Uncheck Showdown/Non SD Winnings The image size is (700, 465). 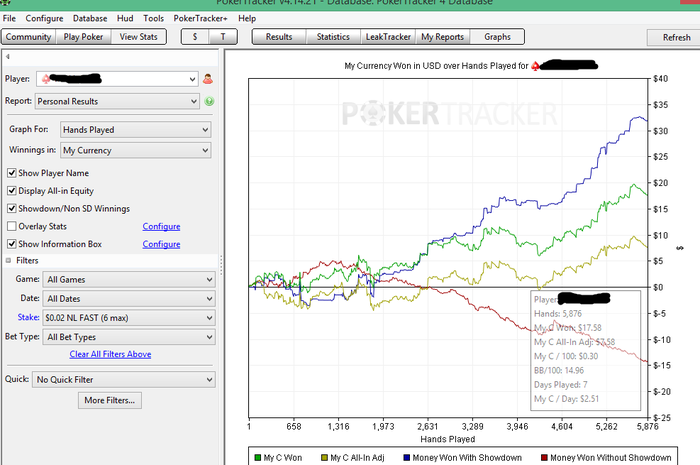click(12, 208)
